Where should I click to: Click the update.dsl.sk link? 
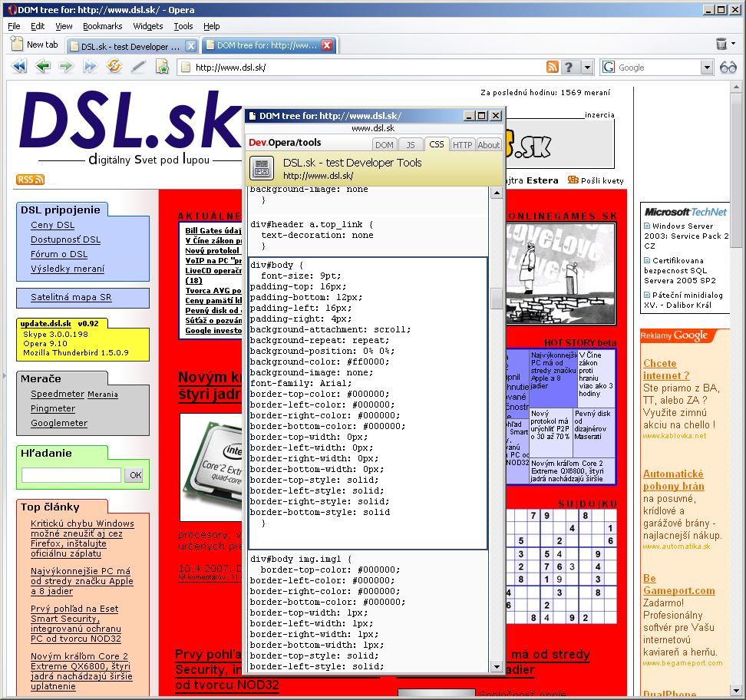coord(46,324)
